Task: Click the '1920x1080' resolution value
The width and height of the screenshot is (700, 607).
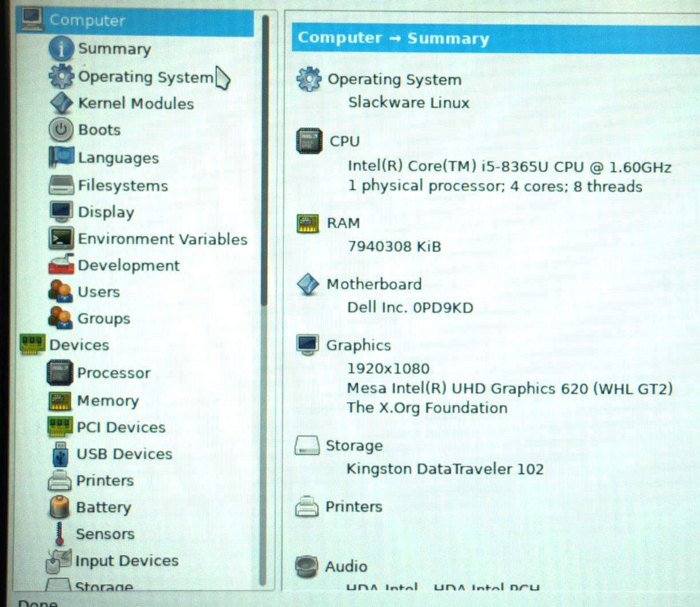Action: [x=388, y=369]
